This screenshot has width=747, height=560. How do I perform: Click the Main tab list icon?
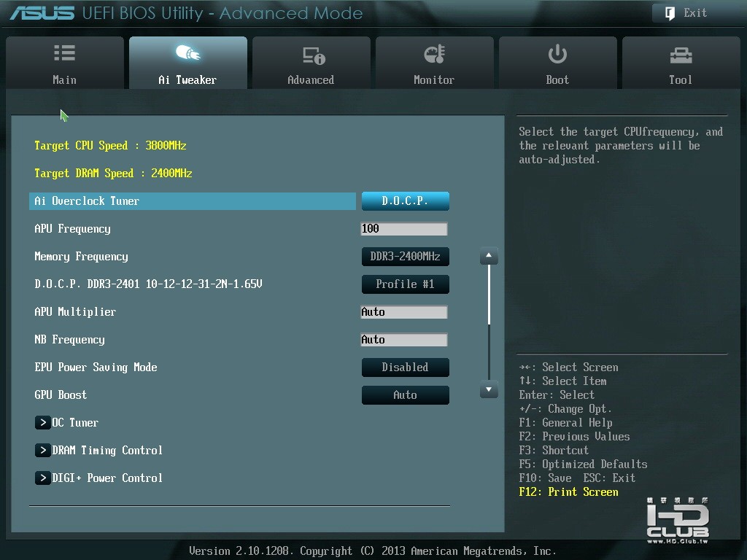[x=64, y=52]
